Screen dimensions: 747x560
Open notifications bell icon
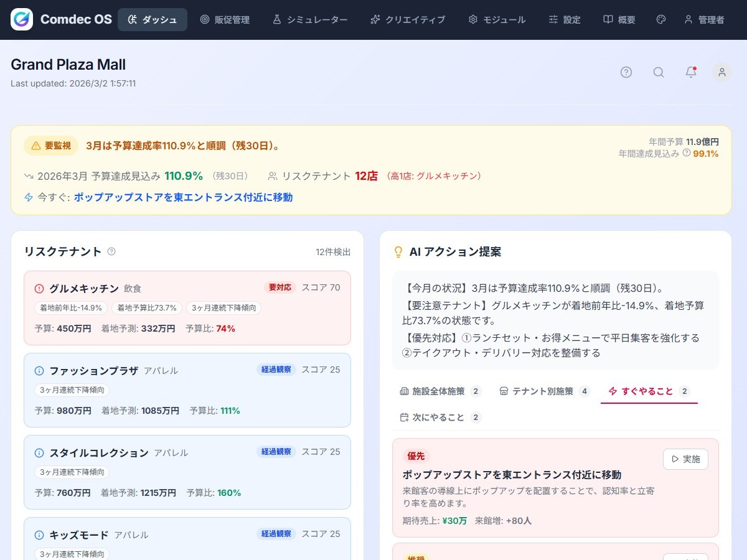(691, 72)
